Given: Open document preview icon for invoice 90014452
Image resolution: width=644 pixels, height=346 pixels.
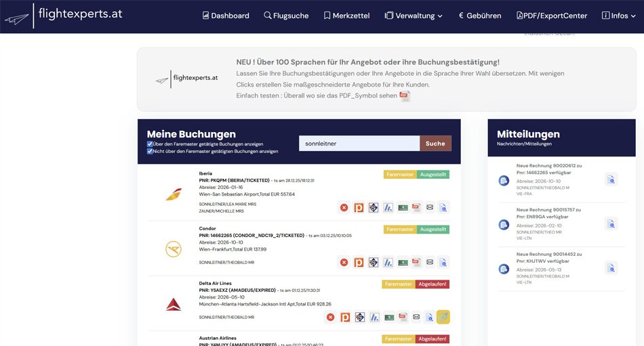Looking at the screenshot, I should [611, 268].
